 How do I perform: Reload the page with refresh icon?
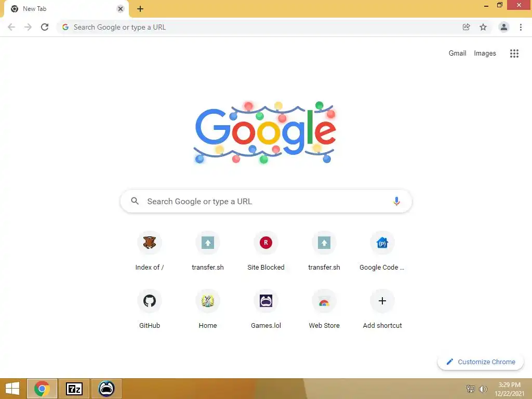(x=45, y=27)
